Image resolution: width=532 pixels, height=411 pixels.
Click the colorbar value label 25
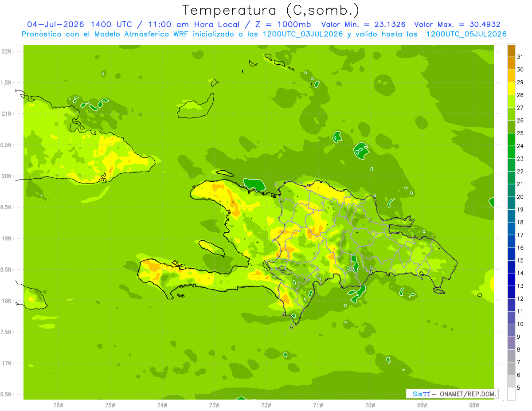click(520, 133)
